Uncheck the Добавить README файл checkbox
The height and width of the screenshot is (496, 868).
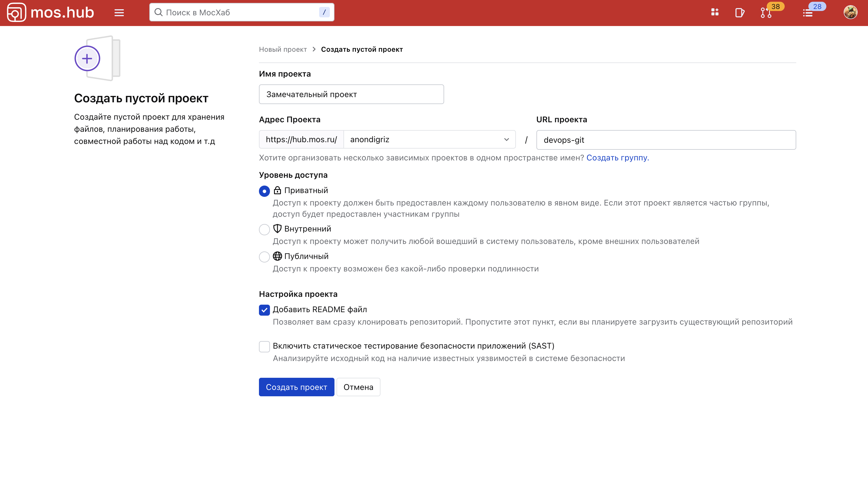click(264, 310)
